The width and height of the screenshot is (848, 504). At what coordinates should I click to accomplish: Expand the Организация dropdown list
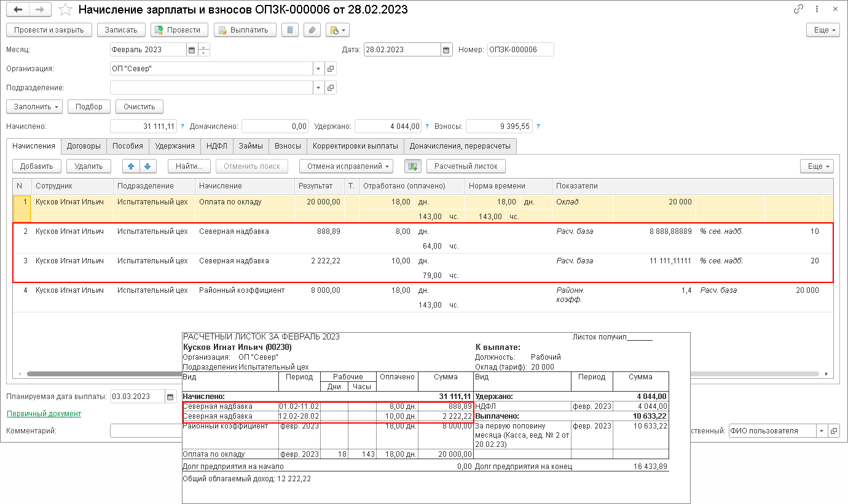pos(318,69)
